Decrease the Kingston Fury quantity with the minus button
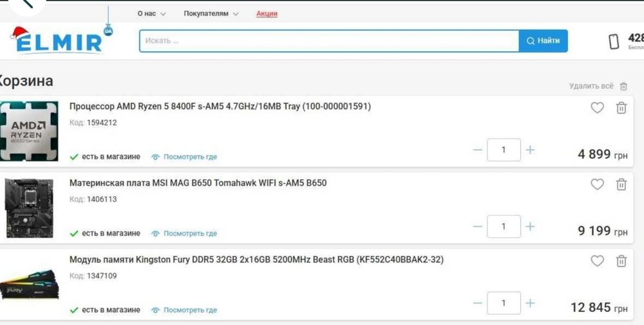The height and width of the screenshot is (325, 644). 477,303
